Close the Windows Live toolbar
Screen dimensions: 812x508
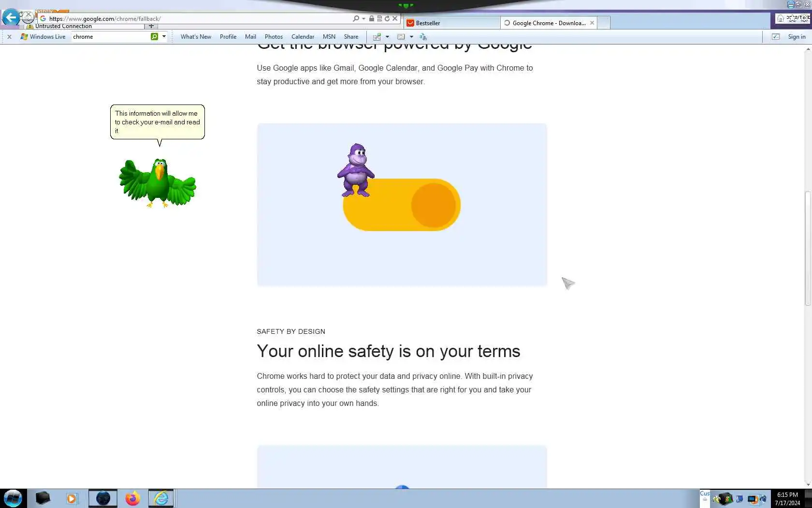pyautogui.click(x=9, y=36)
